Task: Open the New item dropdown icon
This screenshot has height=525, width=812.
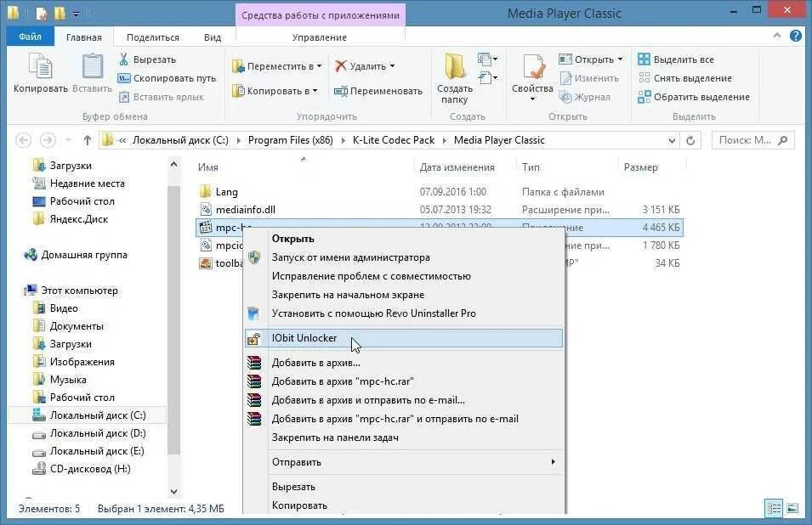Action: (487, 59)
